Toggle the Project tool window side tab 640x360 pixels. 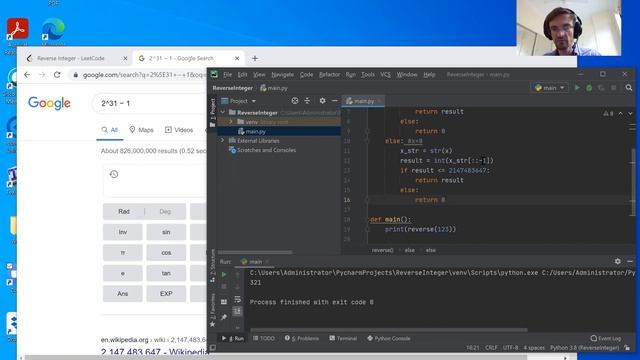[x=213, y=111]
